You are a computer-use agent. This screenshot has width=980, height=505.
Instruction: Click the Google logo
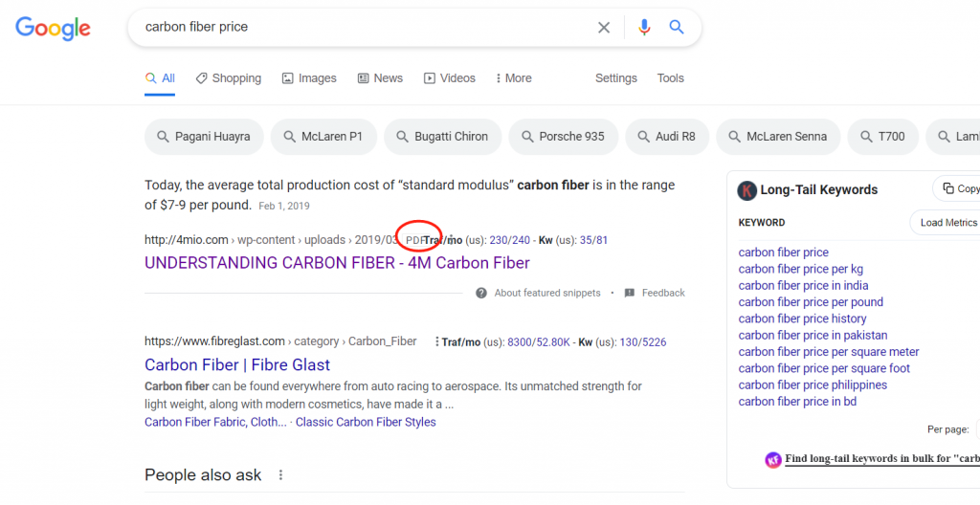pyautogui.click(x=54, y=28)
